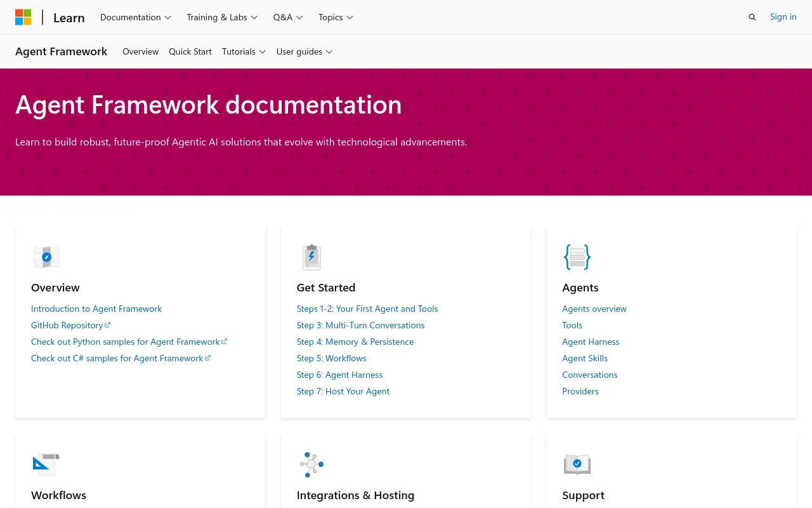Viewport: 812px width, 508px height.
Task: Click the Workflows ruler icon
Action: pyautogui.click(x=46, y=465)
